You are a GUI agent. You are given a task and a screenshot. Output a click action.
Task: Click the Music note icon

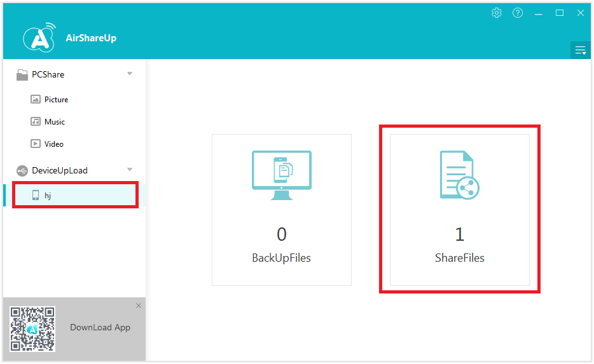coord(35,121)
